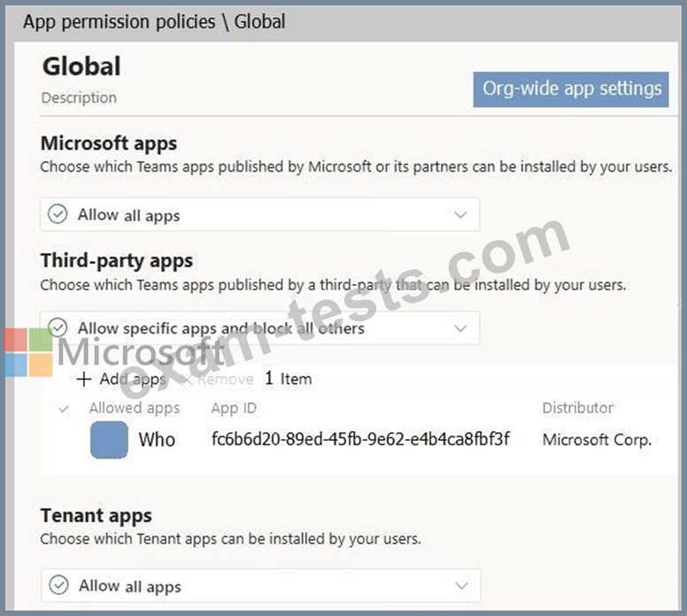
Task: Click the App permission policies breadcrumb
Action: [120, 22]
